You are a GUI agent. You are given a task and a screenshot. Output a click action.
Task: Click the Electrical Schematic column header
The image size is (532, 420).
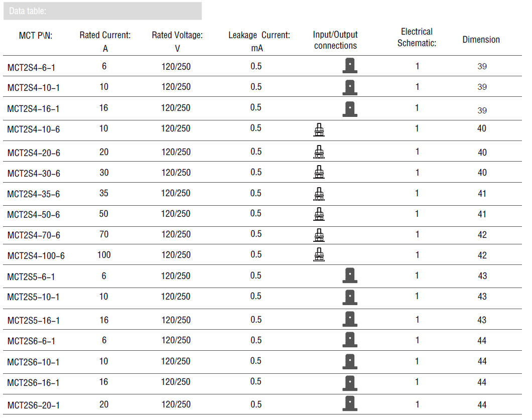point(417,37)
